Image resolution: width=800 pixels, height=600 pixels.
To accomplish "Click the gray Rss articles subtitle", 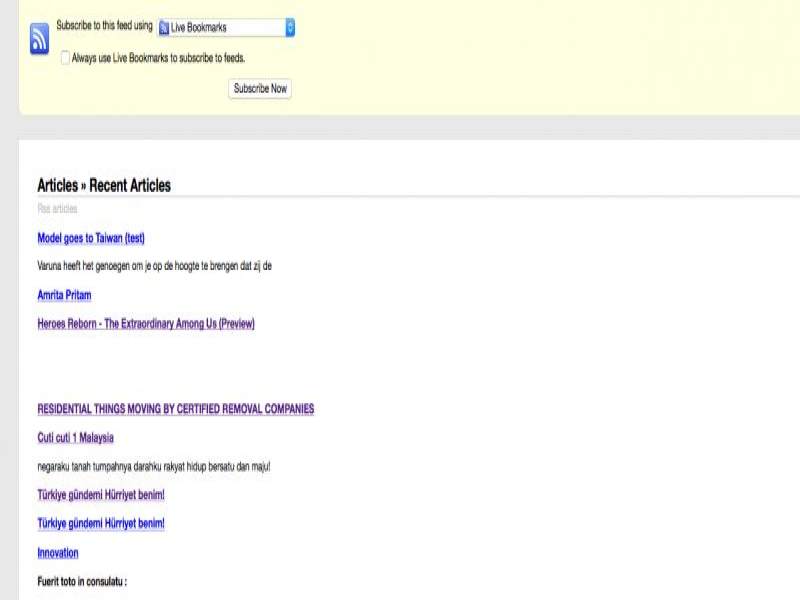I will pyautogui.click(x=57, y=209).
